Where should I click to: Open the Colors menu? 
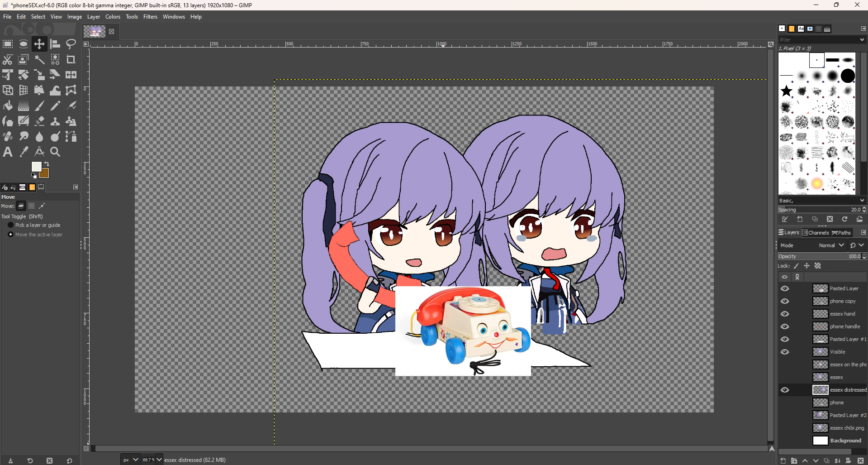click(x=113, y=17)
